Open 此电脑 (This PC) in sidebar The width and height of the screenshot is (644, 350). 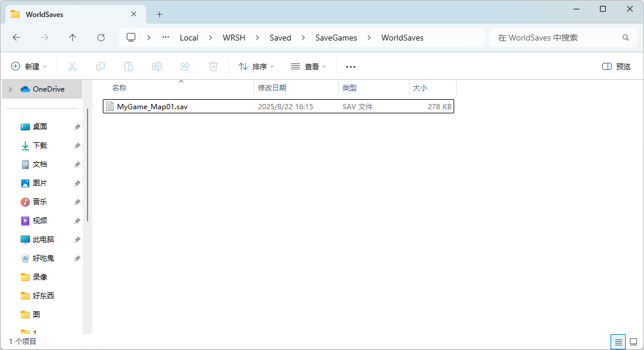point(43,240)
